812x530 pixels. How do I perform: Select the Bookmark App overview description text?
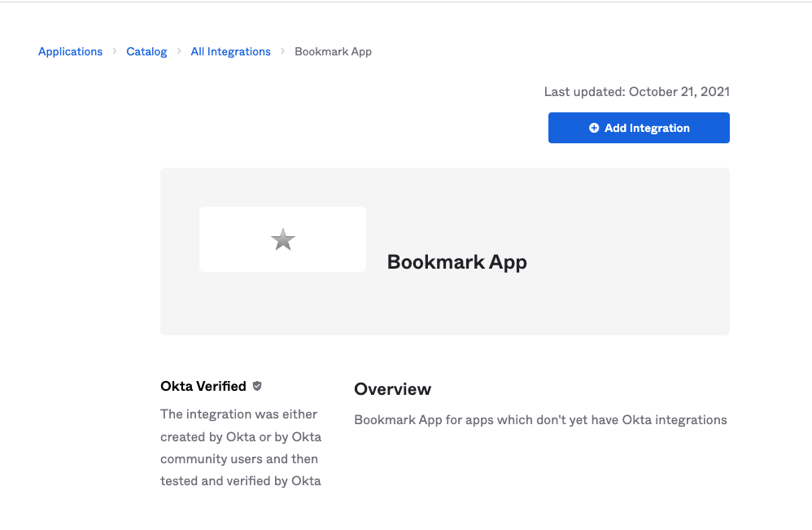click(540, 420)
